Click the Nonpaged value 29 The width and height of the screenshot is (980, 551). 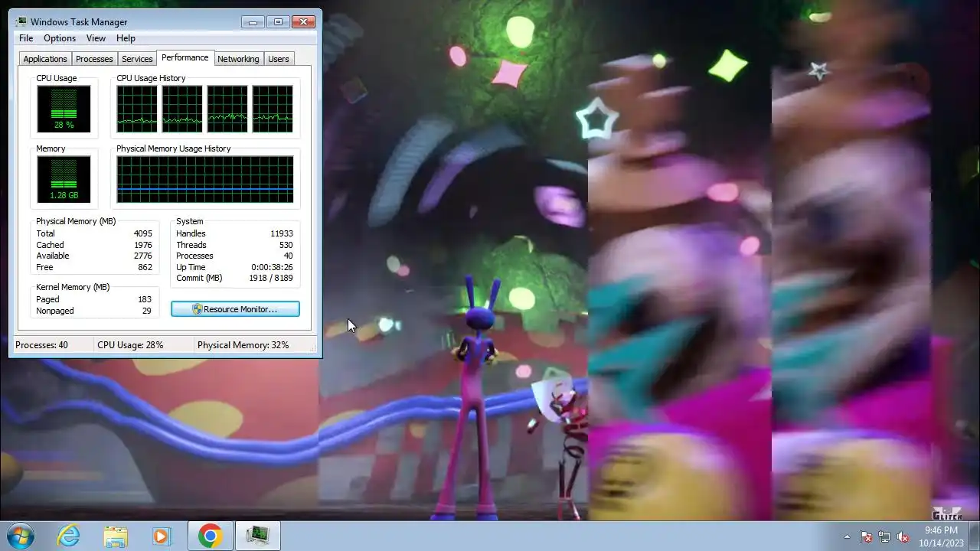(x=147, y=311)
